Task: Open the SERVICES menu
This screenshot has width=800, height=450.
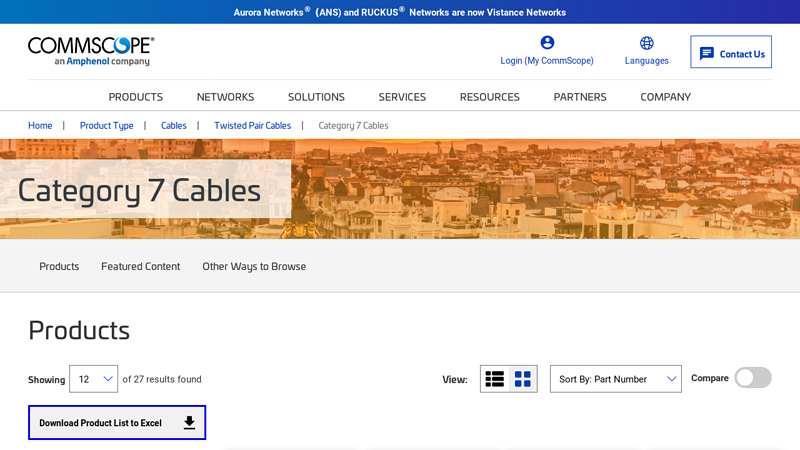Action: tap(402, 97)
